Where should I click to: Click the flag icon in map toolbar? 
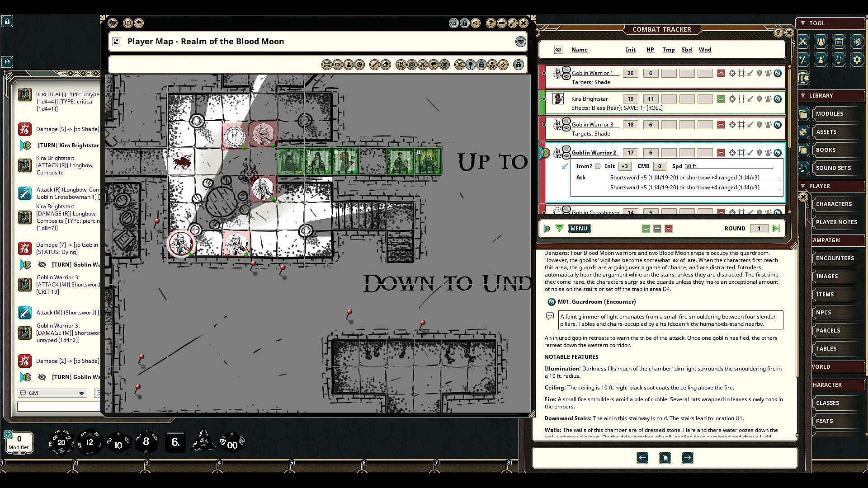click(x=434, y=65)
